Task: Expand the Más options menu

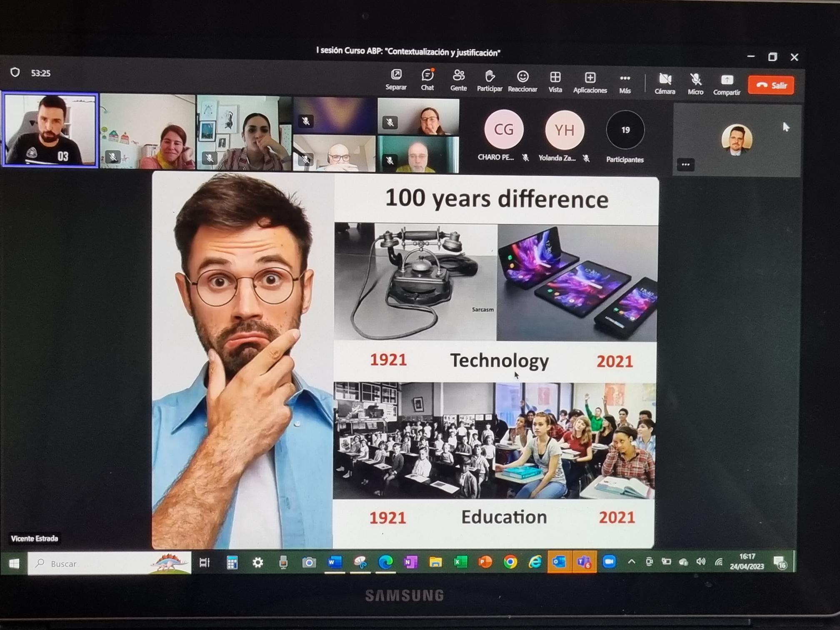Action: [x=625, y=83]
